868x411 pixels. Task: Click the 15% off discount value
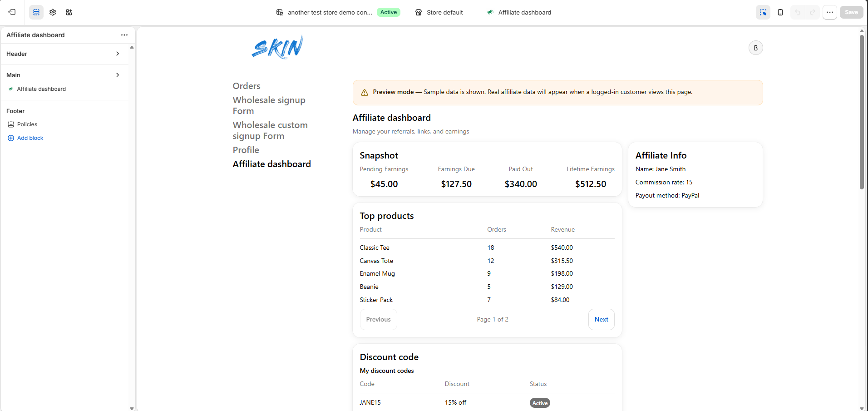pyautogui.click(x=455, y=402)
